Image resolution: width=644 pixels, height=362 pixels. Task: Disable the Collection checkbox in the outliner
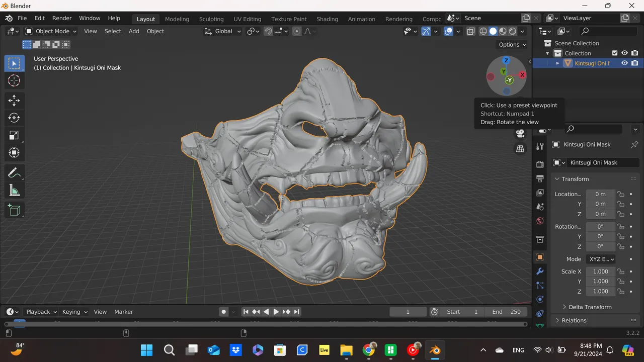coord(615,53)
